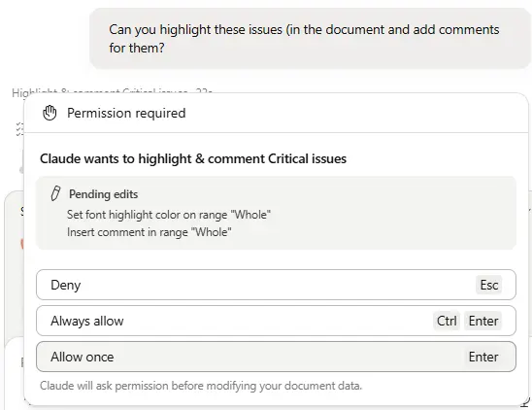Screen dimensions: 532x410
Task: Click the Pending edits label
Action: click(104, 194)
